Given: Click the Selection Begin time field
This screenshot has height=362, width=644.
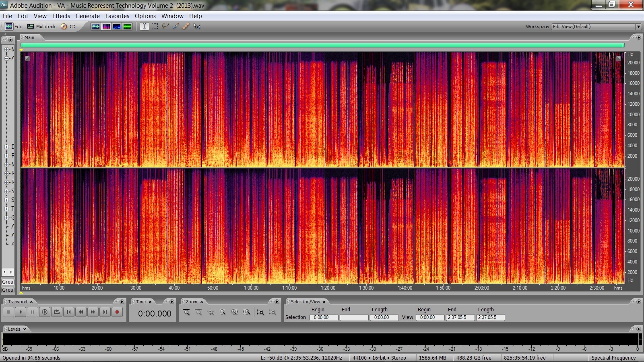Looking at the screenshot, I should pyautogui.click(x=324, y=317).
